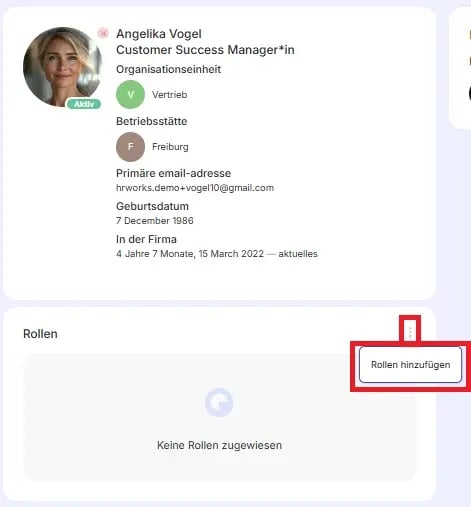Click the 'Primäre email-adresse' label
Viewport: 471px width, 507px height.
(173, 173)
